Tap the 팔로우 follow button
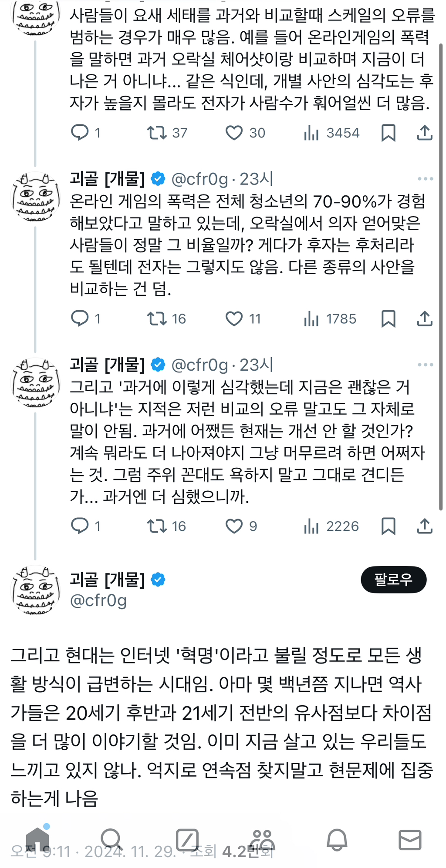This screenshot has height=868, width=446. tap(393, 580)
